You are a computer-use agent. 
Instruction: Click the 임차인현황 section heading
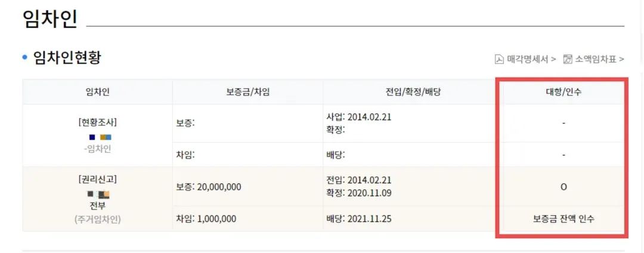point(67,57)
